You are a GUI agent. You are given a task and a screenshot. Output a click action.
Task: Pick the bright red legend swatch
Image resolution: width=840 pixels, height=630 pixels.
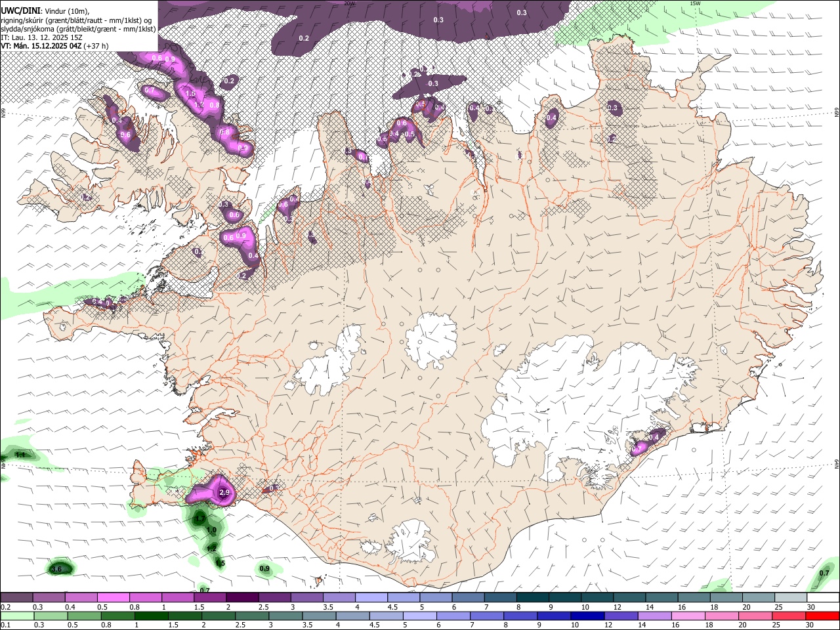823,616
